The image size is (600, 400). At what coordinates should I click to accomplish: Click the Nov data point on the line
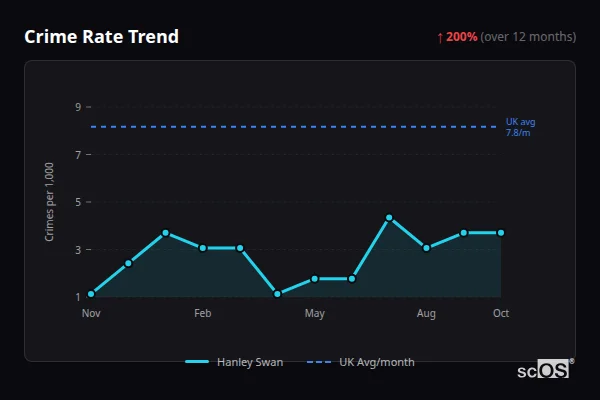tap(91, 294)
